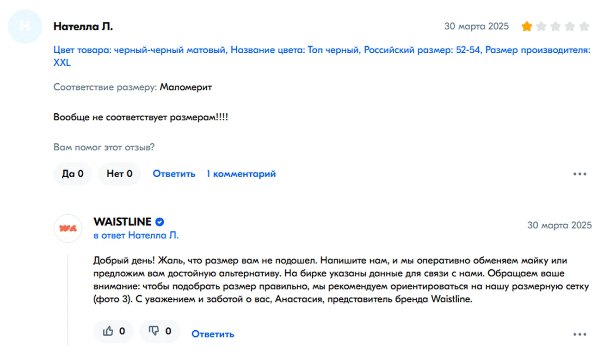Mark review unhelpful with Нет button
Screen dimensions: 616x364
click(x=119, y=174)
